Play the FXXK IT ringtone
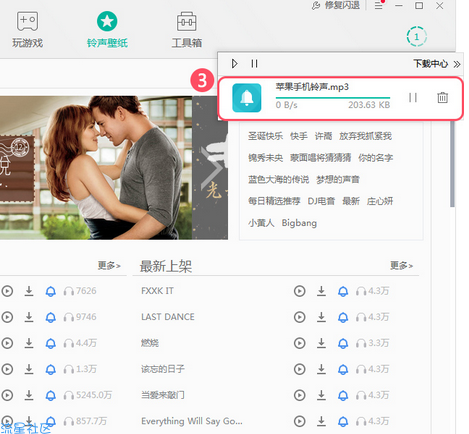Viewport: 469px width, 434px height. coord(299,291)
